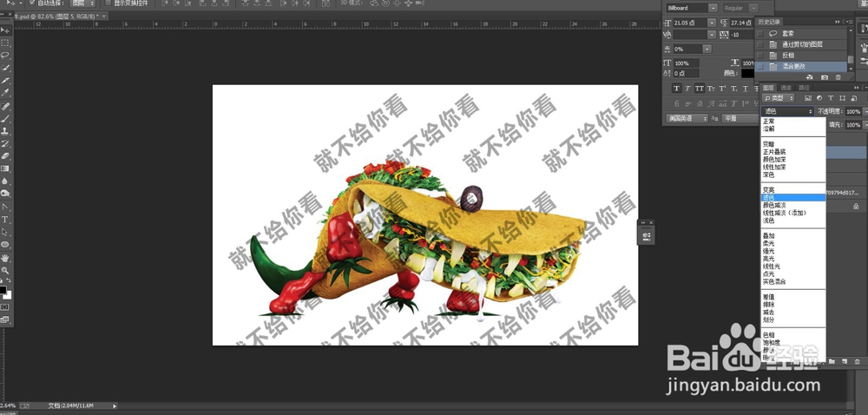Toggle the Auto-Select checkbox in options bar

coord(32,3)
